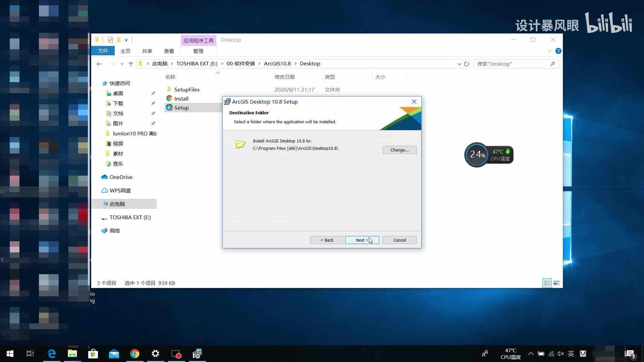Switch to large thumbnails view icon
This screenshot has height=362, width=644.
click(x=556, y=283)
